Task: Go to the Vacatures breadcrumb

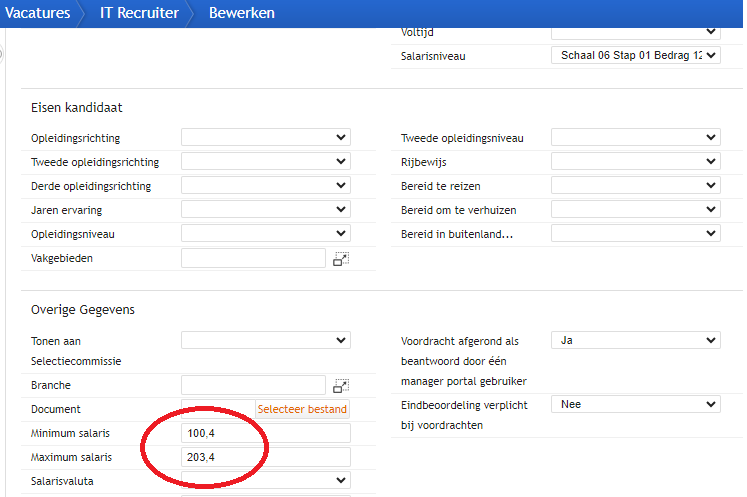Action: tap(37, 13)
